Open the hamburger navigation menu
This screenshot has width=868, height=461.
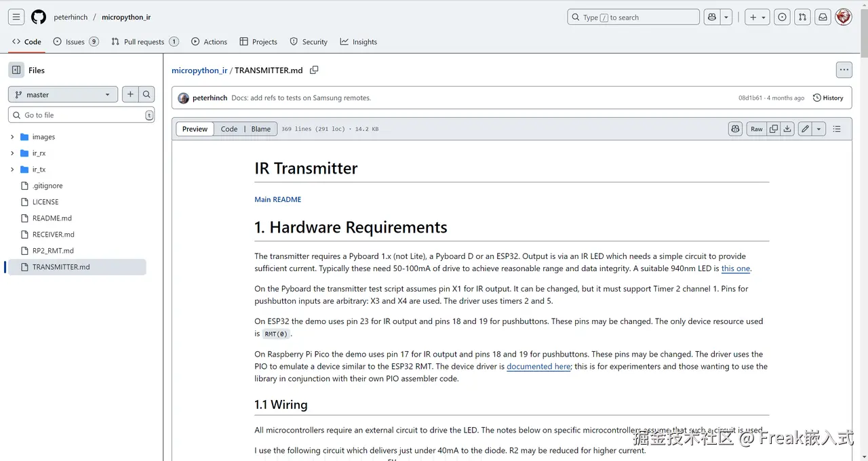pyautogui.click(x=16, y=17)
